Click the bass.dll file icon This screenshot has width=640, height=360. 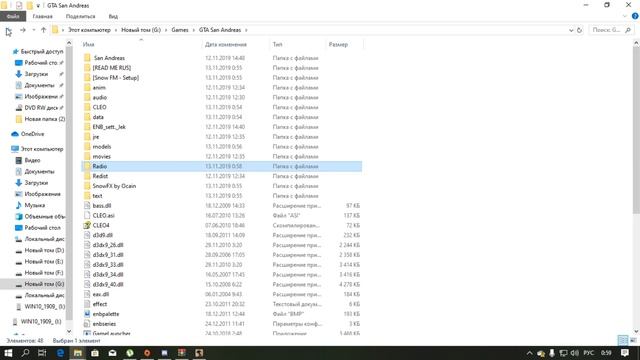click(x=87, y=206)
